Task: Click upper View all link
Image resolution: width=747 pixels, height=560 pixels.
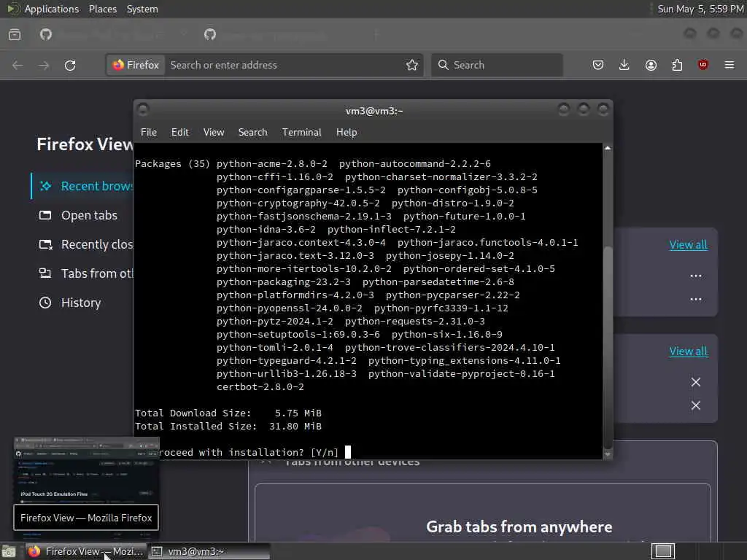Action: [689, 245]
